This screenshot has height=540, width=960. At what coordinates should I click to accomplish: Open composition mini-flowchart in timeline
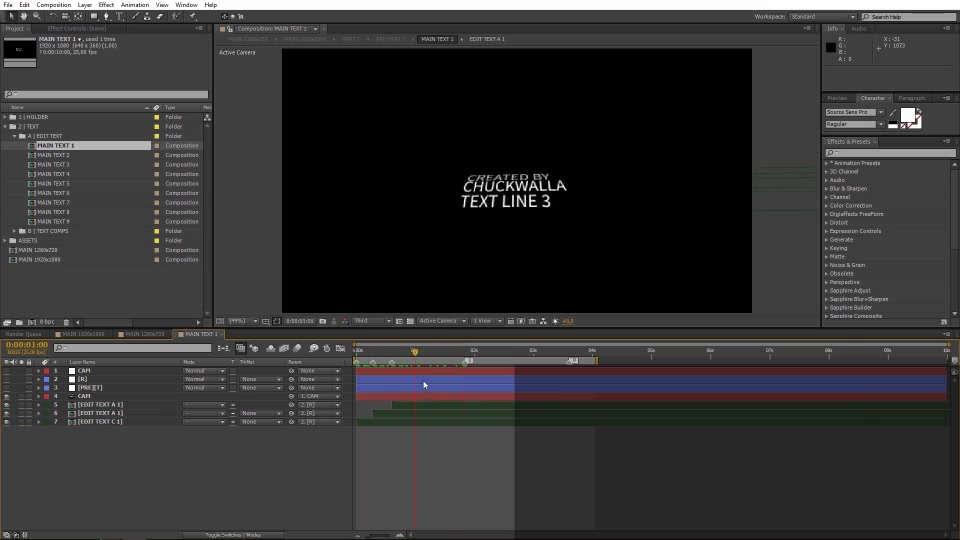pos(223,348)
